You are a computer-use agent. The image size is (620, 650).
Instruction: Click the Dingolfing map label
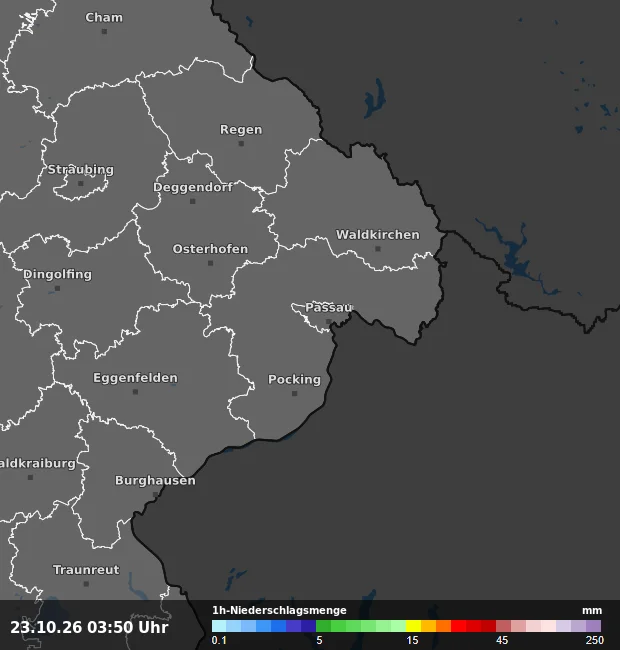point(58,274)
